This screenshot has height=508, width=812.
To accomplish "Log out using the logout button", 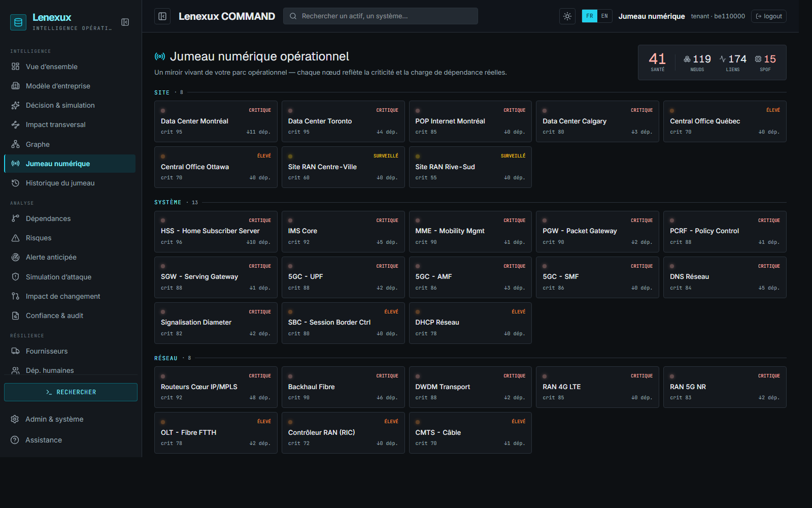I will coord(769,16).
